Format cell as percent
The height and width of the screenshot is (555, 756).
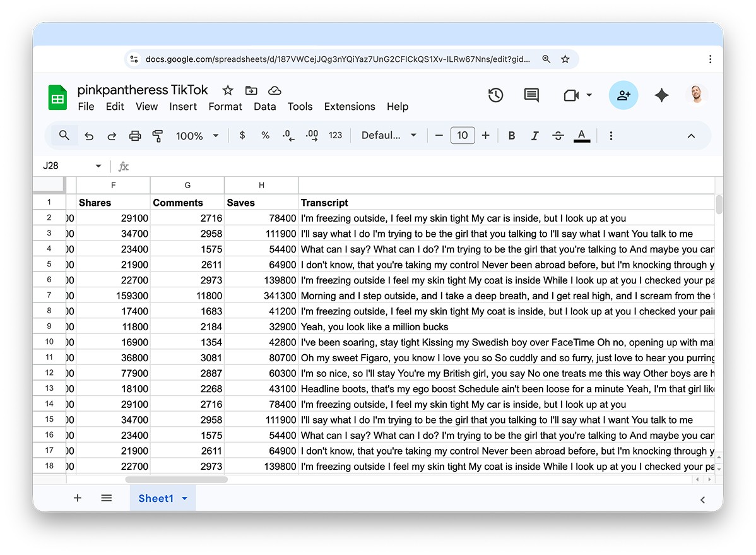(x=265, y=136)
